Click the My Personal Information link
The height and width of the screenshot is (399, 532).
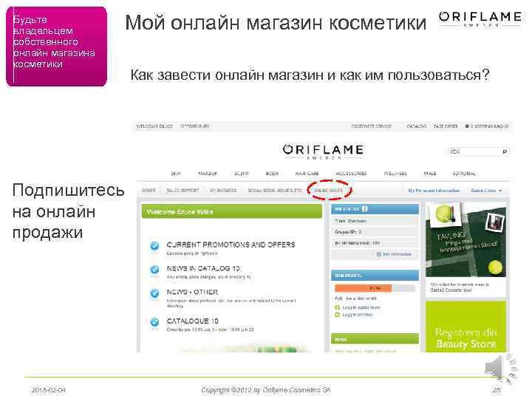point(434,191)
